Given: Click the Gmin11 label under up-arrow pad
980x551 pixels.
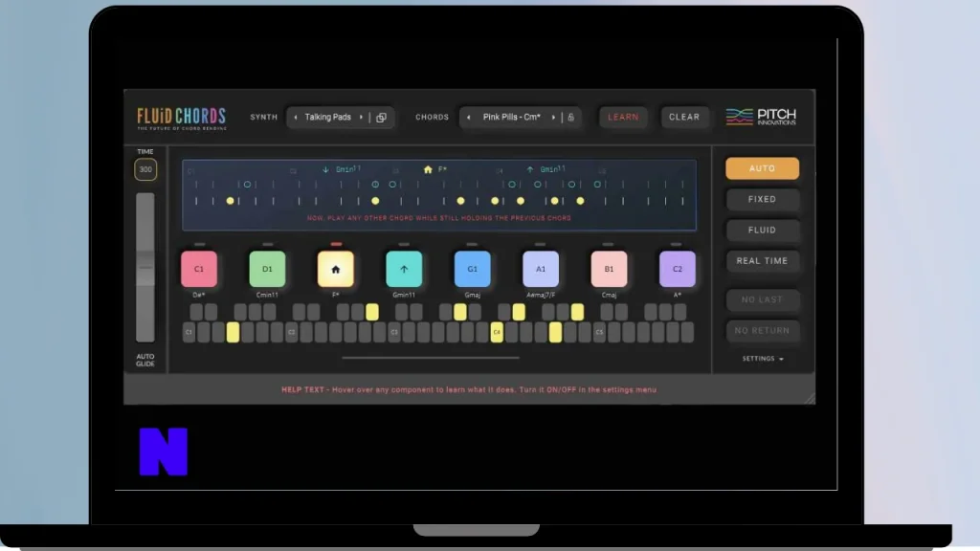Looking at the screenshot, I should coord(404,295).
